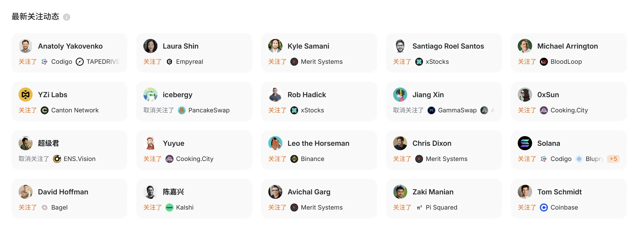Image resolution: width=644 pixels, height=230 pixels.
Task: Click the info icon beside 最新关注动态
Action: (66, 17)
